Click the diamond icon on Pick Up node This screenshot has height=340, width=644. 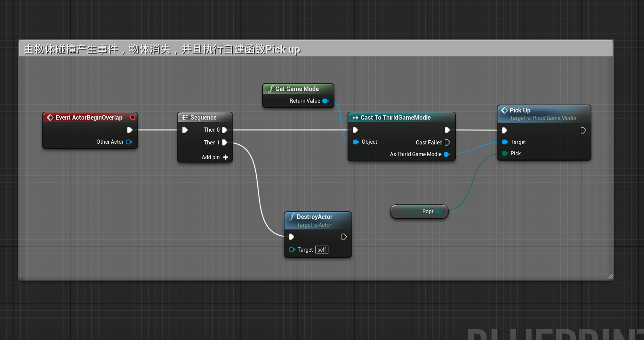[x=504, y=110]
